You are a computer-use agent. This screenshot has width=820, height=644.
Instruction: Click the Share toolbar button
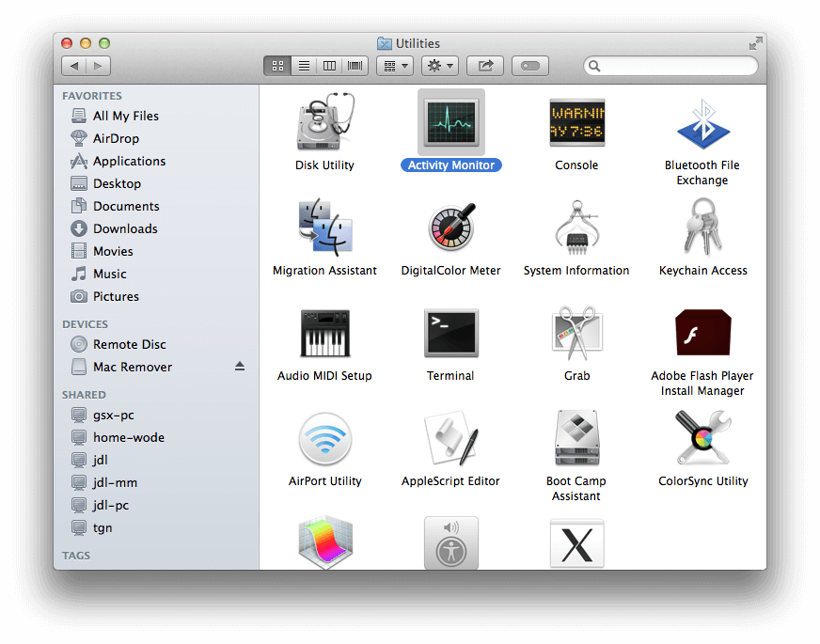pyautogui.click(x=485, y=66)
